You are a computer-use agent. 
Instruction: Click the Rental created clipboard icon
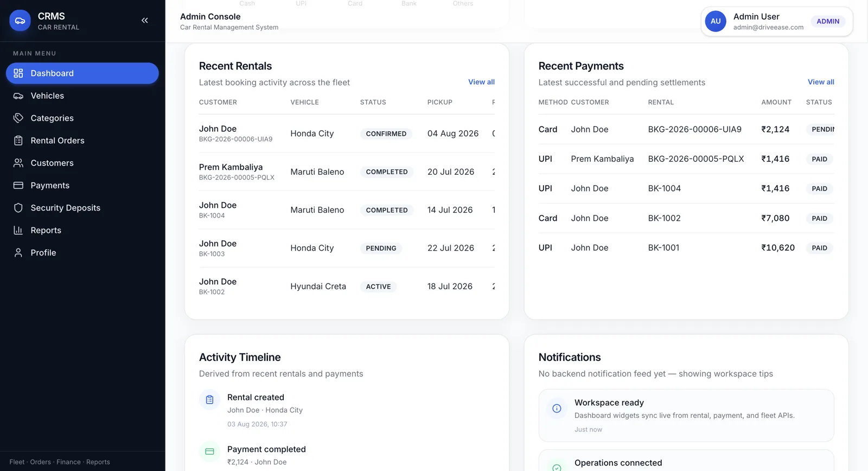coord(209,400)
